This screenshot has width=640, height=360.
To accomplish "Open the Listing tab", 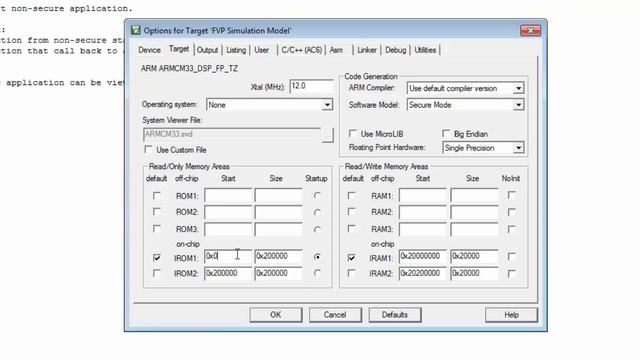I will [236, 50].
